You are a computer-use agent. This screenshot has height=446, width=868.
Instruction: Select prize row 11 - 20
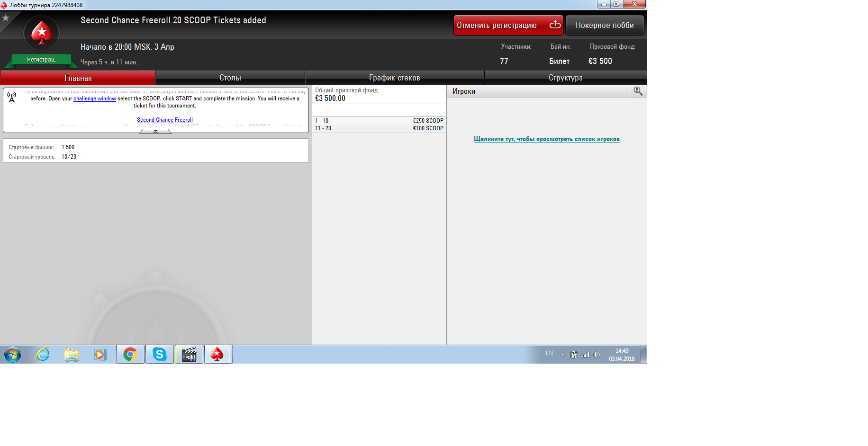(379, 128)
